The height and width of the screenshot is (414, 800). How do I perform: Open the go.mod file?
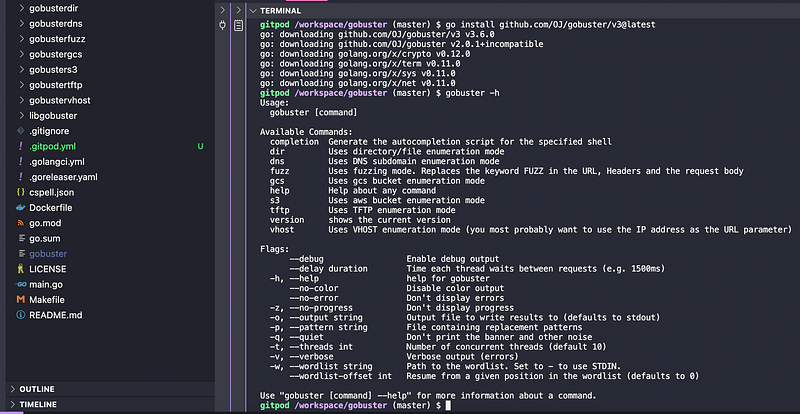coord(45,223)
